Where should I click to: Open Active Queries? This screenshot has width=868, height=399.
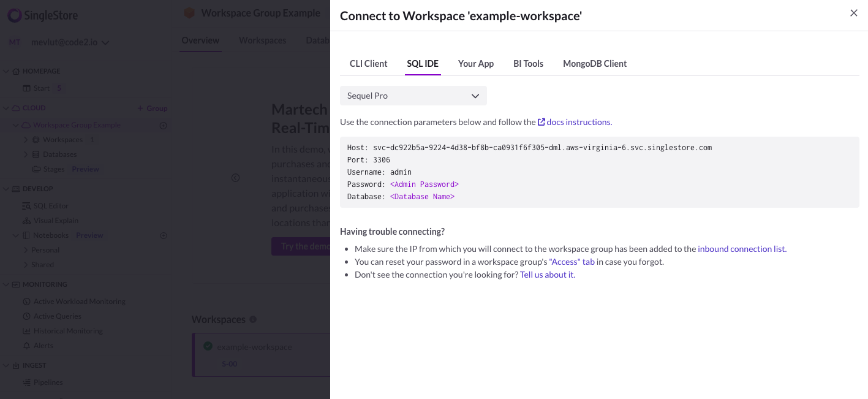click(52, 316)
